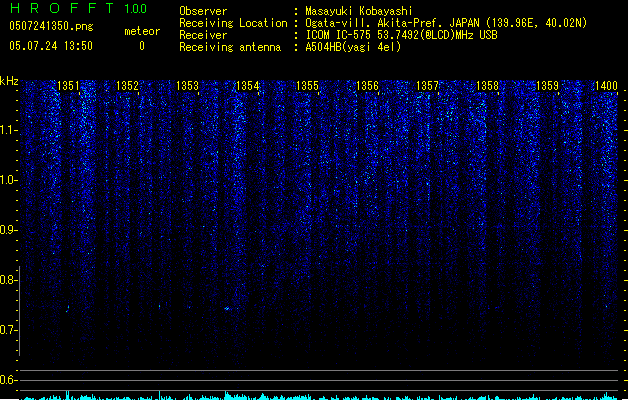Click the 0.6 kHz frequency axis label
This screenshot has height=400, width=629.
point(8,380)
